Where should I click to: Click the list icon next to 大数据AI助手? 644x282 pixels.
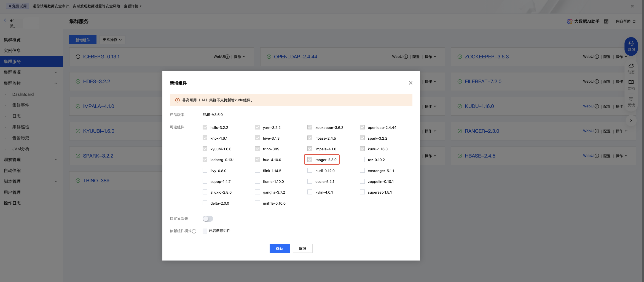pyautogui.click(x=606, y=21)
